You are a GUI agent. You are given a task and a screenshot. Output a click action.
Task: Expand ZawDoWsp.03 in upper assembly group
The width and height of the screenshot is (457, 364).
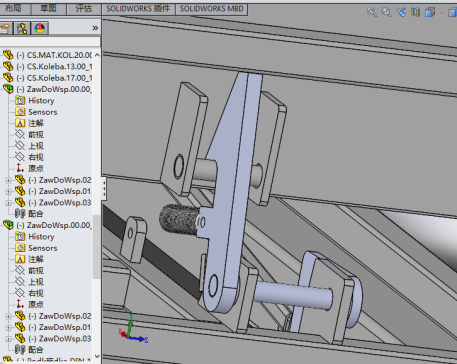[8, 203]
